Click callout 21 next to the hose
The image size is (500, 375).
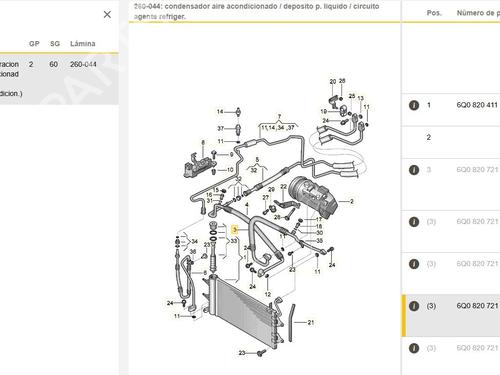tap(311, 322)
